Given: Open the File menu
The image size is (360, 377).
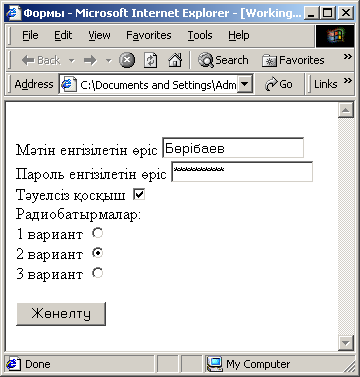Looking at the screenshot, I should pyautogui.click(x=30, y=35).
